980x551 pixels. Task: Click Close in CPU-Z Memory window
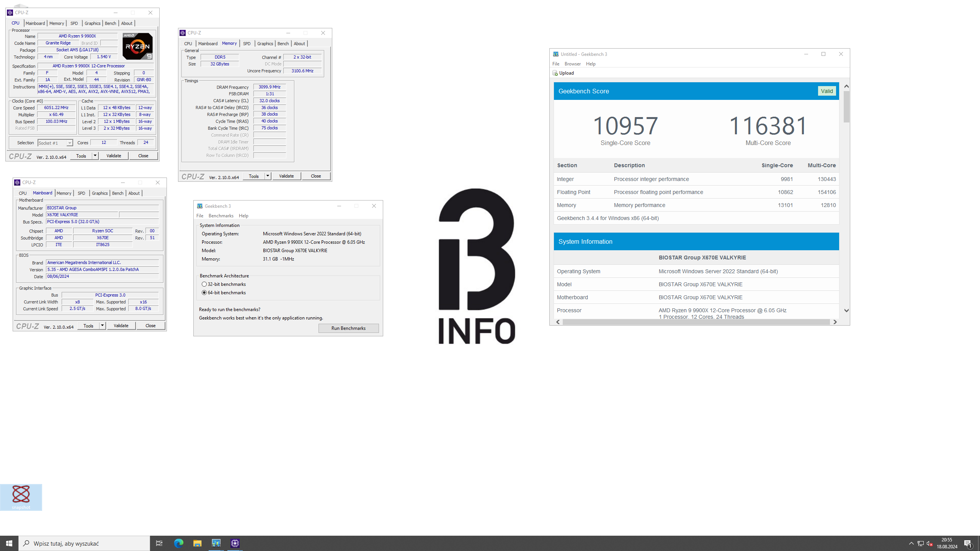[x=316, y=176]
